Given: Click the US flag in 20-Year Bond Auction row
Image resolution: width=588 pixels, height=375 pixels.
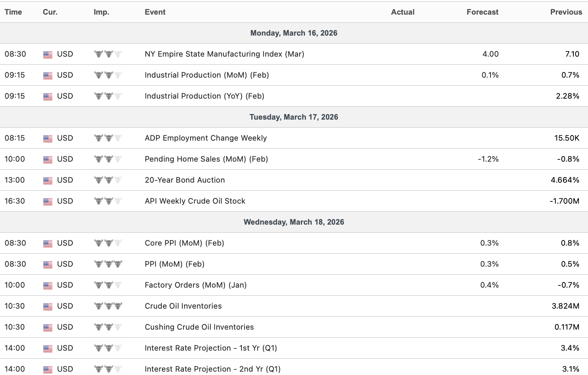Looking at the screenshot, I should (x=48, y=180).
